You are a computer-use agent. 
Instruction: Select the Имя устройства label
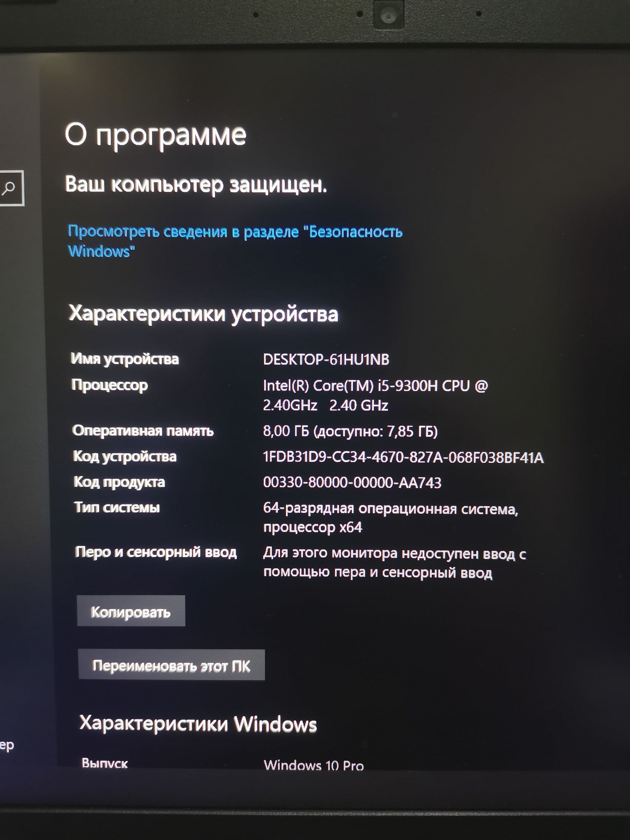125,359
